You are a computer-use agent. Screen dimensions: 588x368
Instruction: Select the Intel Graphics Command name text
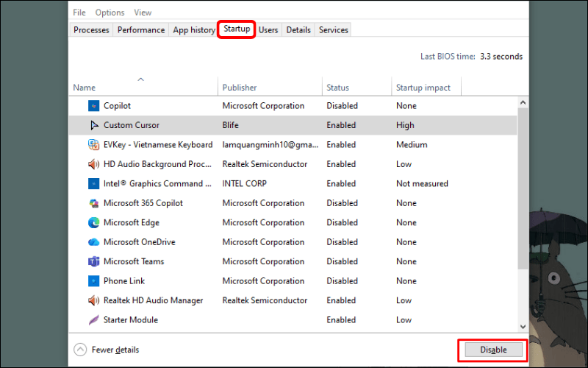[x=157, y=184]
